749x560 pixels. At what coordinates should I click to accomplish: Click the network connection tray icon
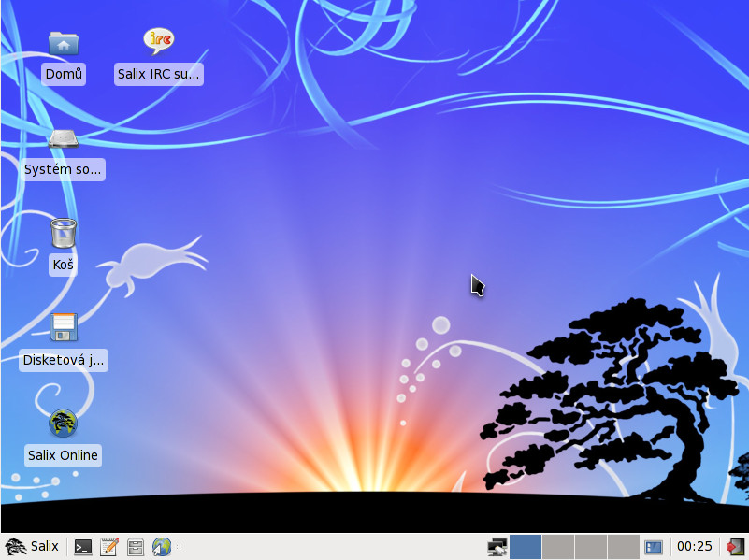tap(497, 547)
